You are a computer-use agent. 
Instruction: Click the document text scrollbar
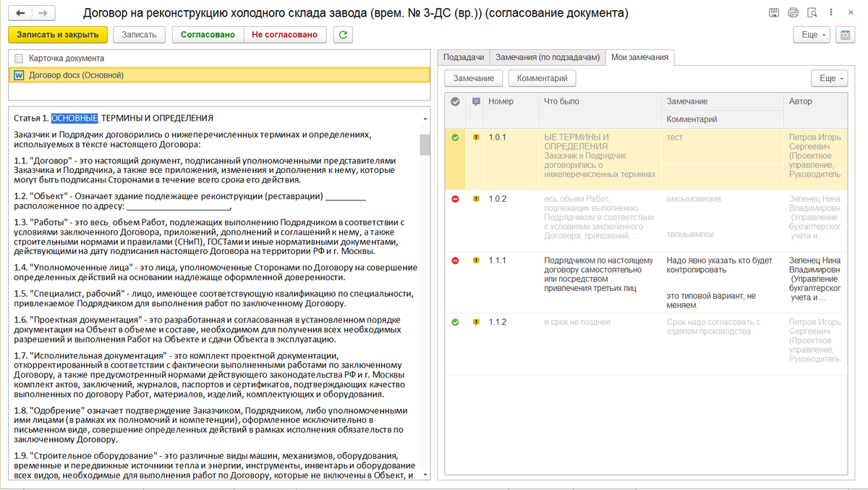[426, 145]
